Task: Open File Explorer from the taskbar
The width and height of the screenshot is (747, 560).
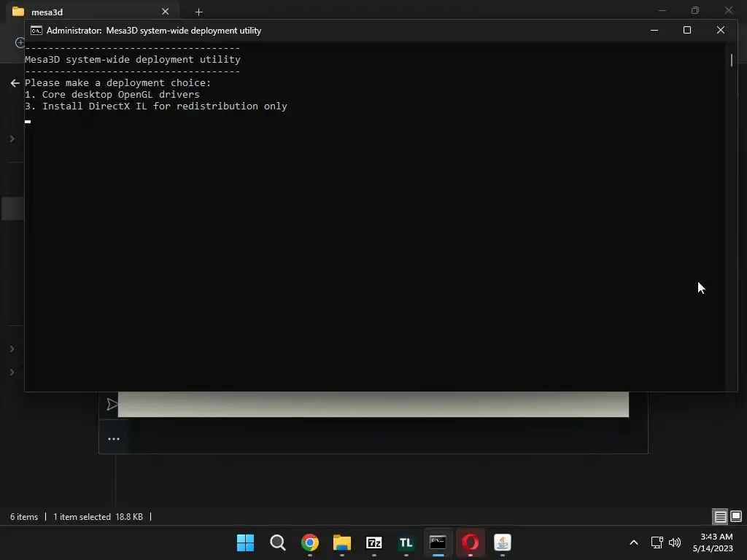Action: coord(342,542)
